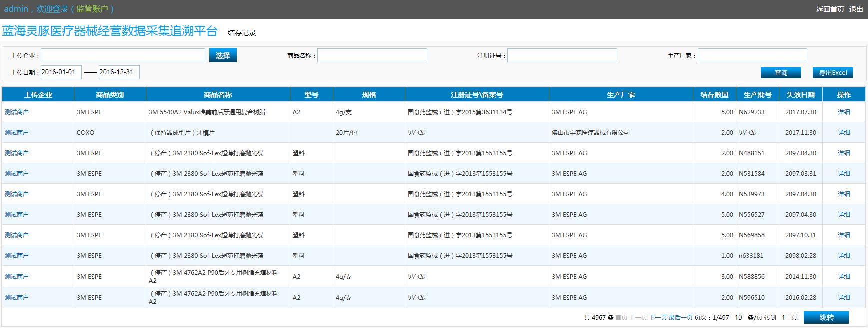Screen dimensions: 868x328
Task: Focus the 商品名称 input field
Action: 372,55
